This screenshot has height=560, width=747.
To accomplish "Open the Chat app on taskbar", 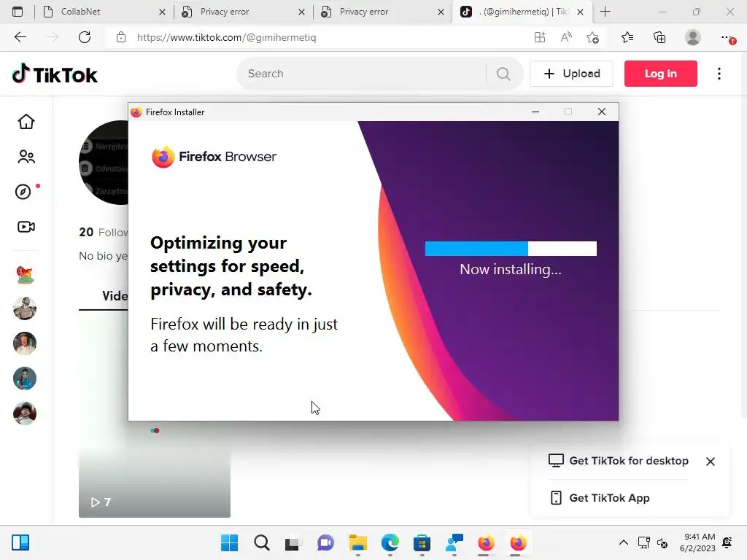I will coord(325,542).
